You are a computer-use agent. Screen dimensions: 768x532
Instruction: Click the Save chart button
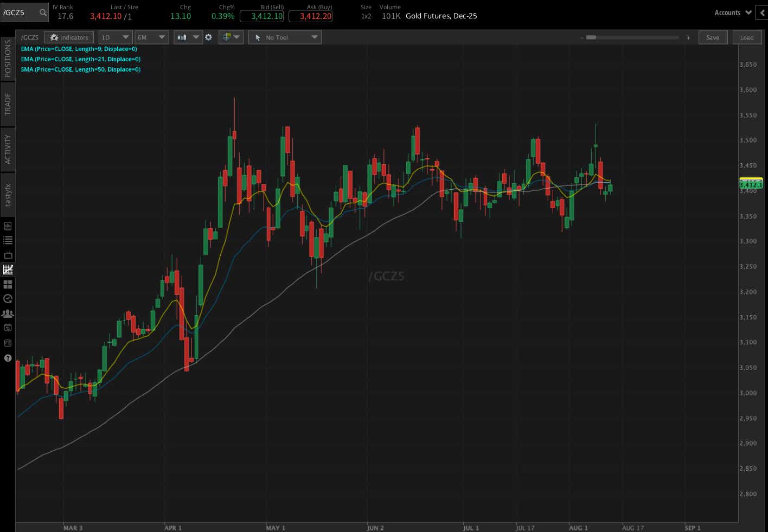point(713,37)
